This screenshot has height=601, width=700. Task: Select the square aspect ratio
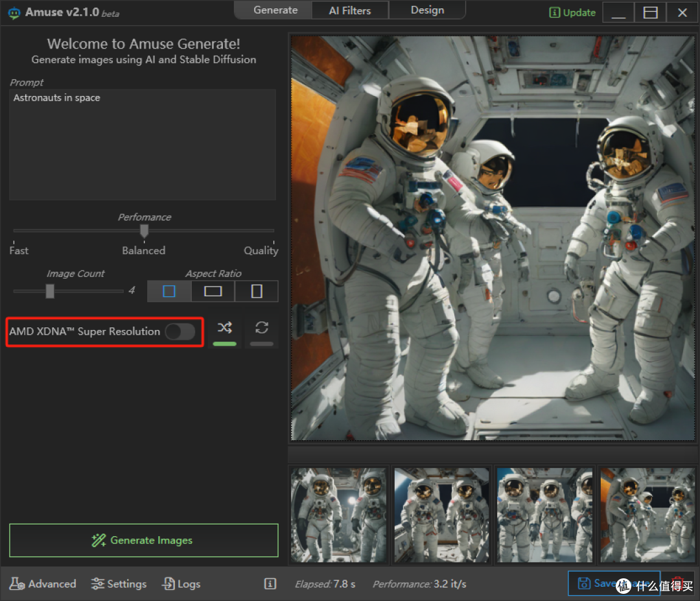coord(169,292)
